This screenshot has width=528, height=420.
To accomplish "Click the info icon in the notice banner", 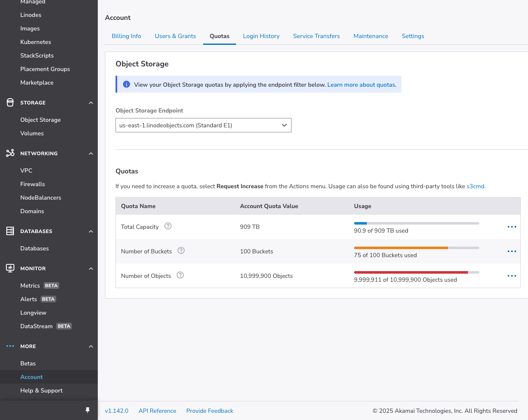I will tap(126, 85).
